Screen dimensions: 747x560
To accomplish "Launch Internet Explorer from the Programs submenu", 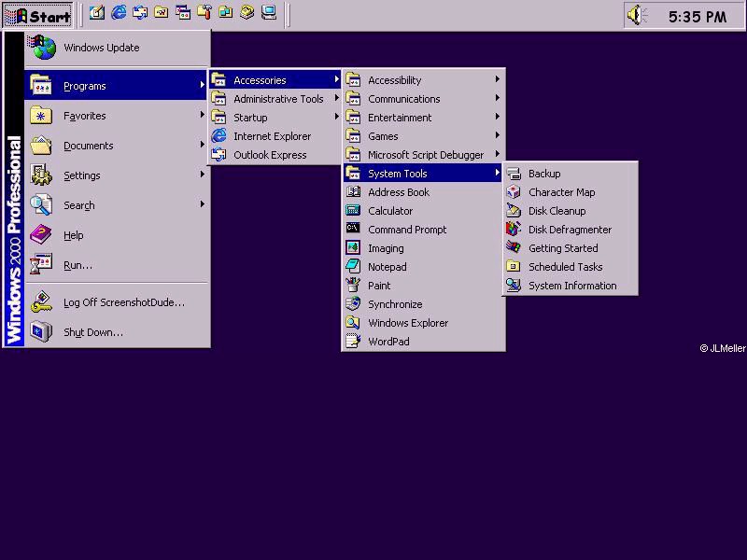I will coord(275,136).
